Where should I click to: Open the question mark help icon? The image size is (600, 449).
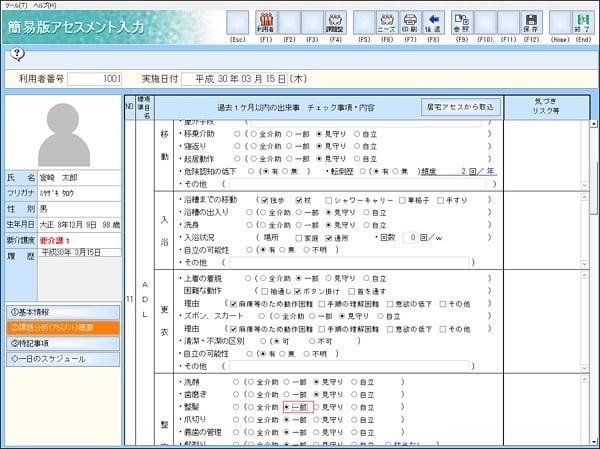click(17, 54)
